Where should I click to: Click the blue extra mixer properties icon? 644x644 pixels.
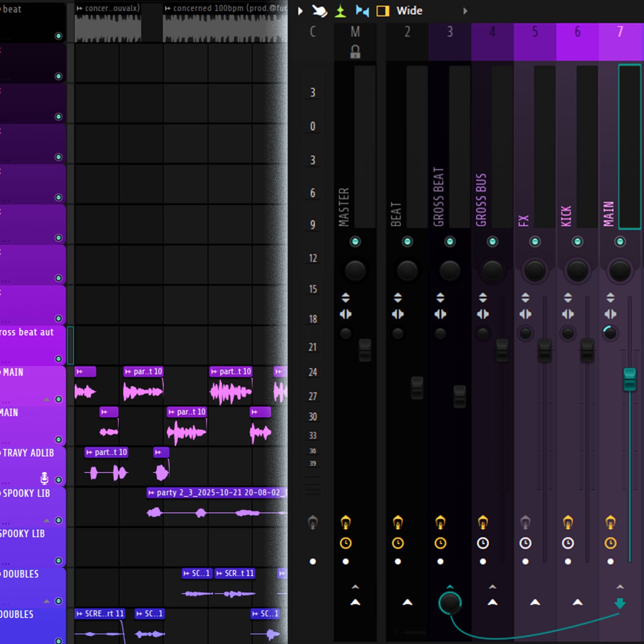click(362, 11)
